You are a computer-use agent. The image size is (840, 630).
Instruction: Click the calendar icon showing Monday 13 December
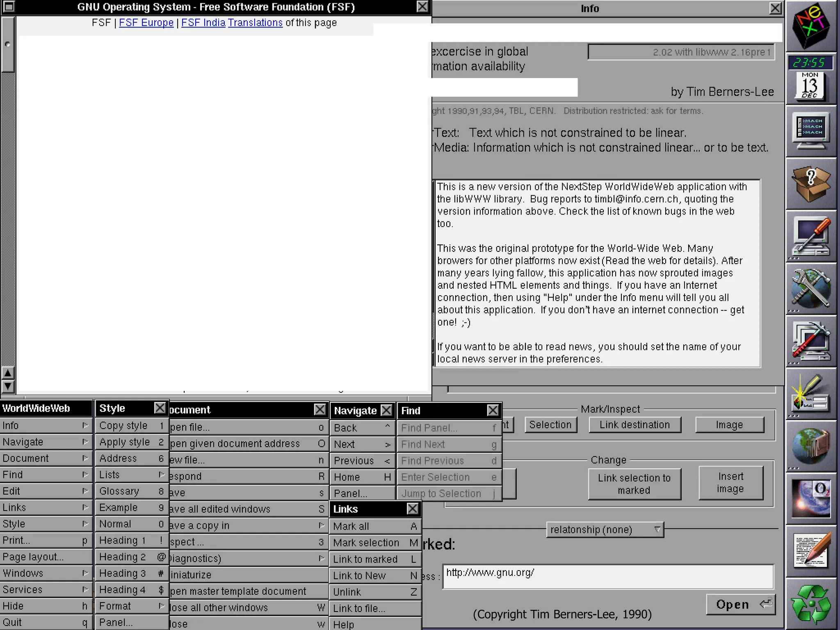pos(810,86)
